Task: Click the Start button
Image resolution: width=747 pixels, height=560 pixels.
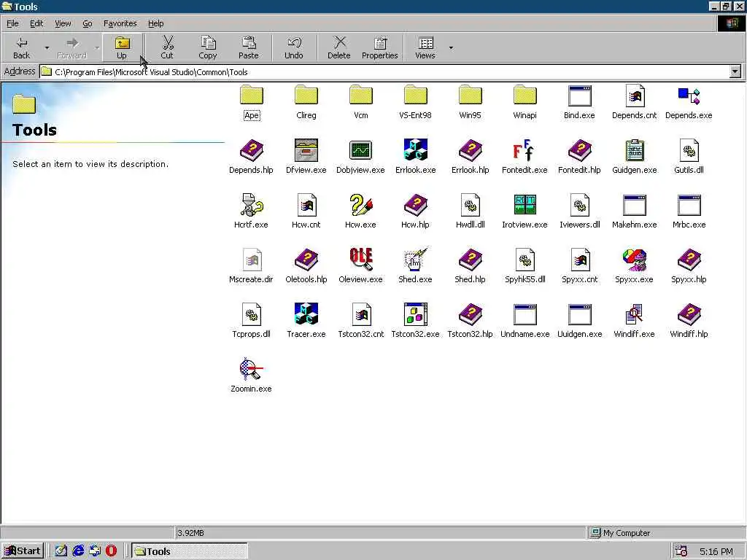Action: tap(23, 551)
